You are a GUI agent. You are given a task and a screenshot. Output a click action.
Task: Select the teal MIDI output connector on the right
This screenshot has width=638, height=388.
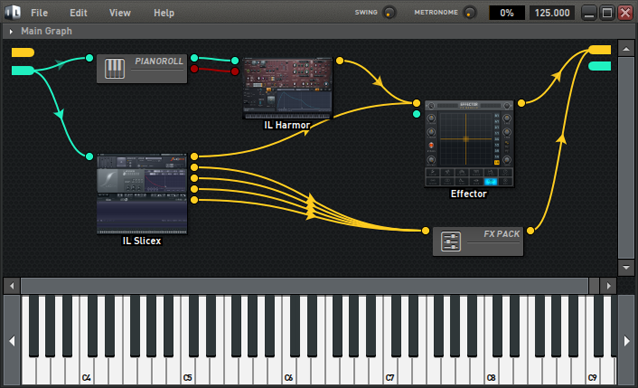(x=600, y=66)
